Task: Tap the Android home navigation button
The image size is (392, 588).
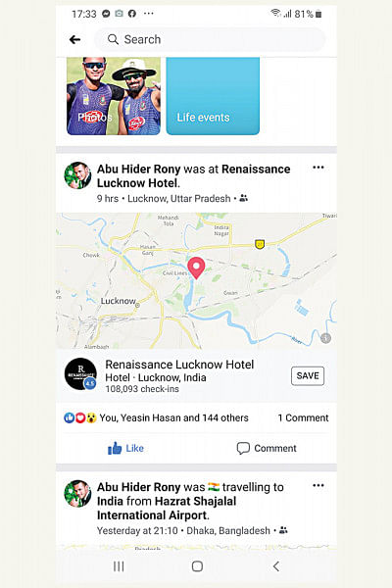Action: (x=197, y=566)
